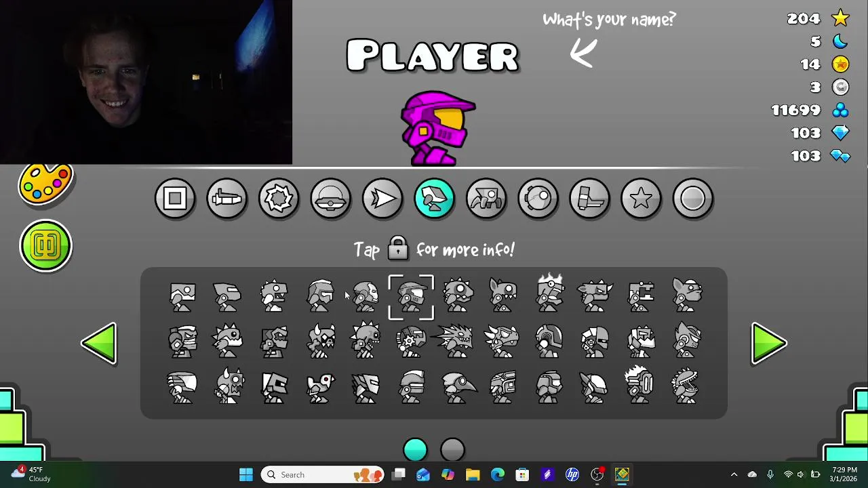
Task: Click the blue moon count icon
Action: click(840, 41)
